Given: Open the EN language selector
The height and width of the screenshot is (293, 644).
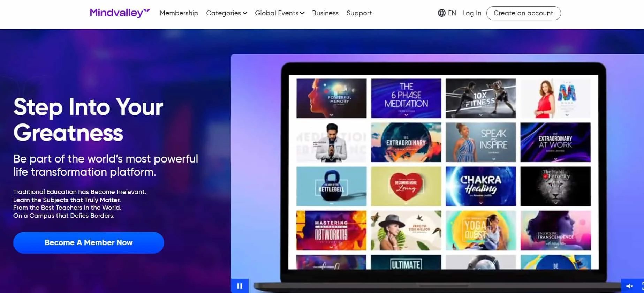Looking at the screenshot, I should click(x=447, y=13).
